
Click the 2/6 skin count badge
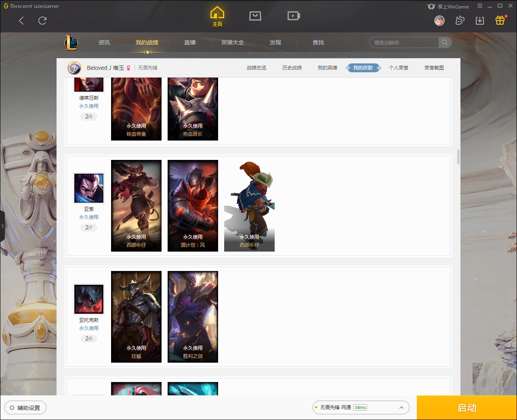tap(89, 339)
